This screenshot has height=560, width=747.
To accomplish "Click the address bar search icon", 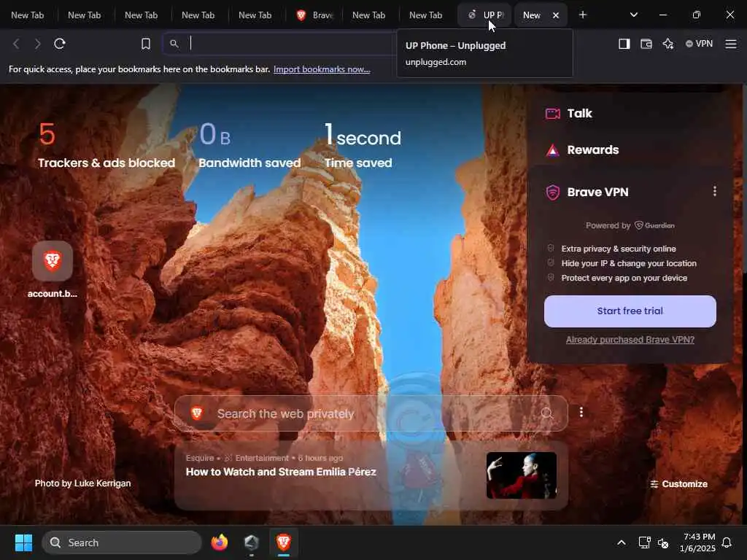I will [174, 44].
